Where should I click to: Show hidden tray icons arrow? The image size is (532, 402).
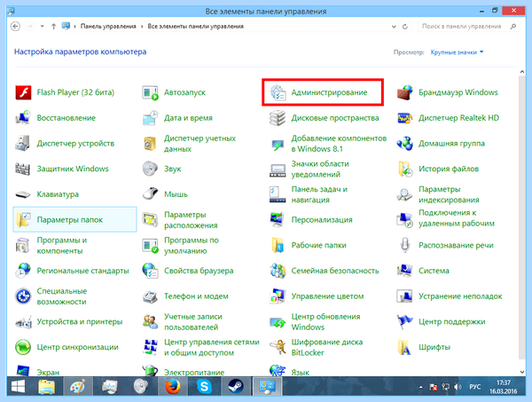(420, 387)
